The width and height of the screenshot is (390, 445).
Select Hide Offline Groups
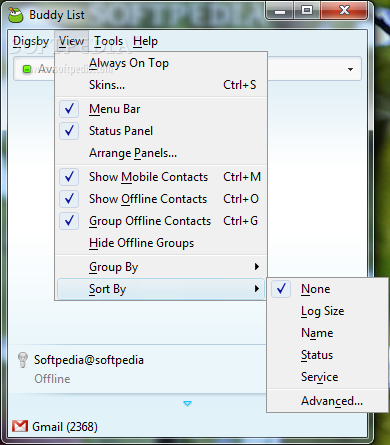click(161, 243)
